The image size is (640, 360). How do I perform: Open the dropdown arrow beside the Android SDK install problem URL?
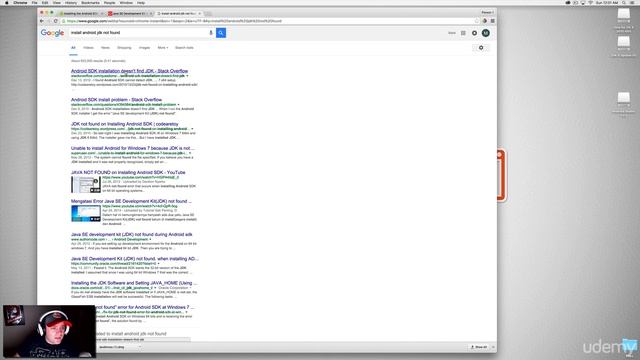point(178,104)
